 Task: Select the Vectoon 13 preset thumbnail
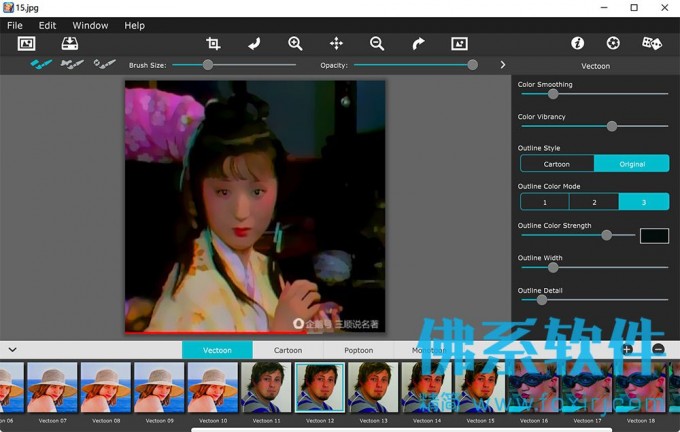[373, 387]
